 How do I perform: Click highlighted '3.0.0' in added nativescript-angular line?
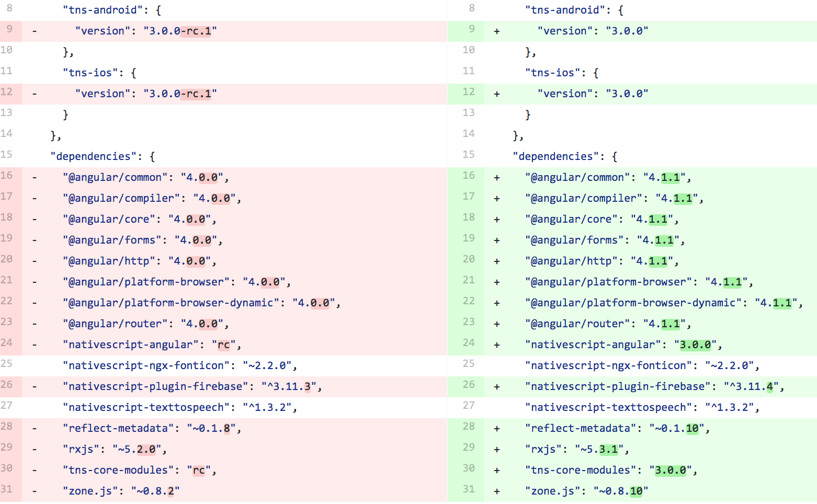[x=695, y=345]
